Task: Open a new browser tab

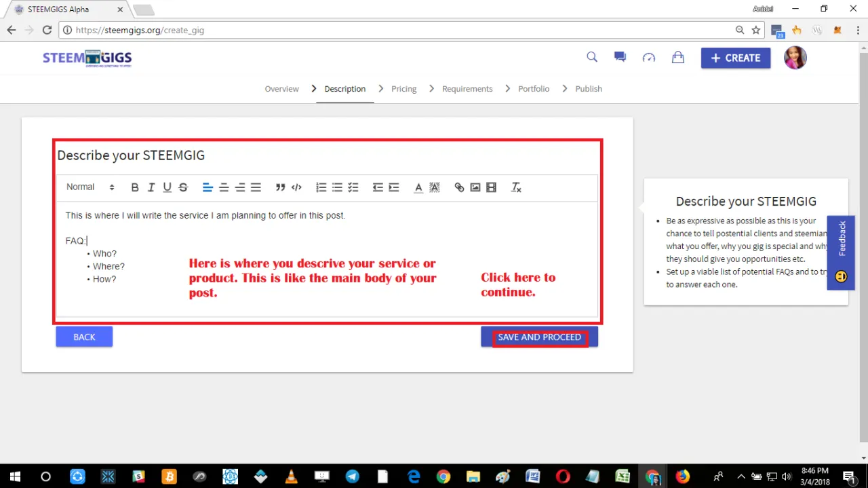Action: tap(143, 10)
